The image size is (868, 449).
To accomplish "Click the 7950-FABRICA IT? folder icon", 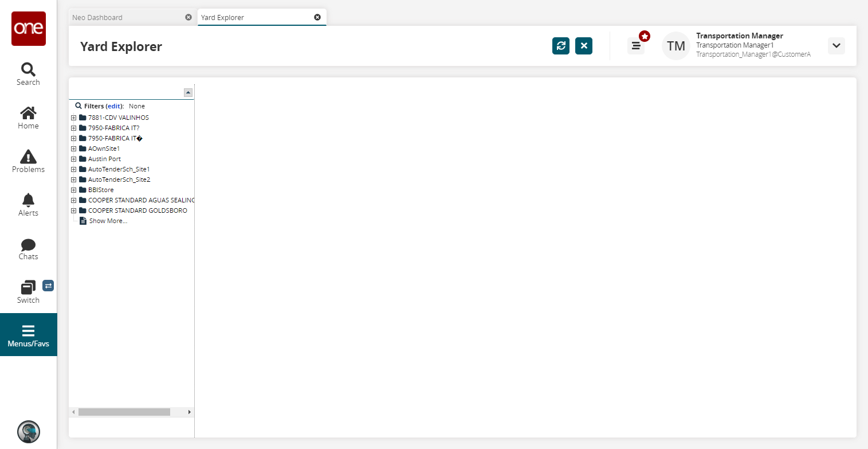I will 83,128.
